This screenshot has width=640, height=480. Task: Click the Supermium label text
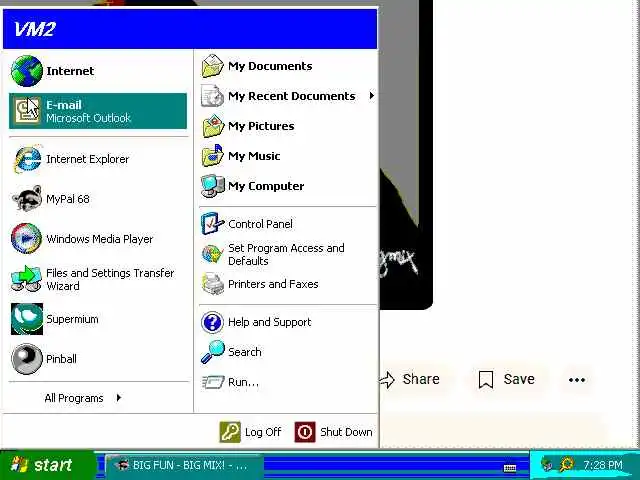(x=72, y=319)
